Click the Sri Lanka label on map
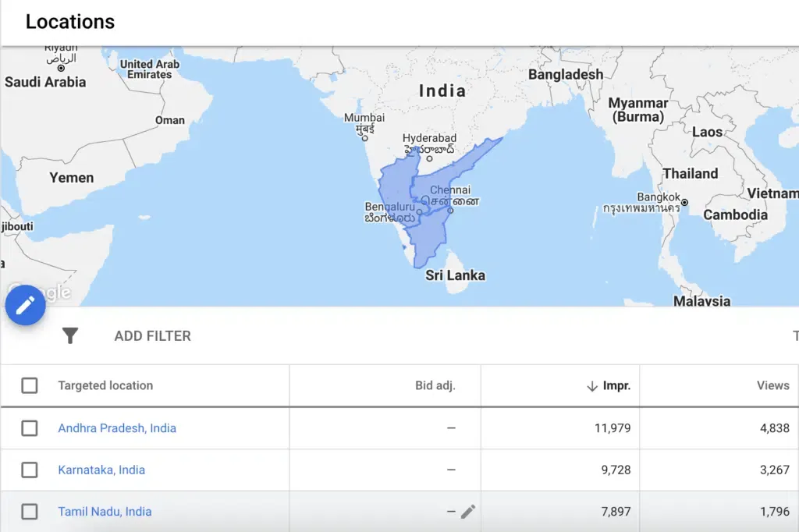Screen dimensions: 799x532 455,275
